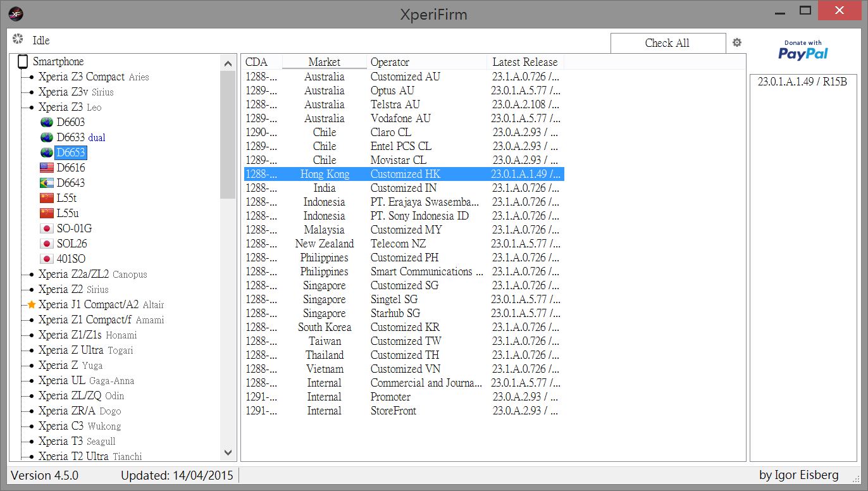Select Xperia T3 Seagull in tree
This screenshot has width=868, height=491.
[x=77, y=441]
